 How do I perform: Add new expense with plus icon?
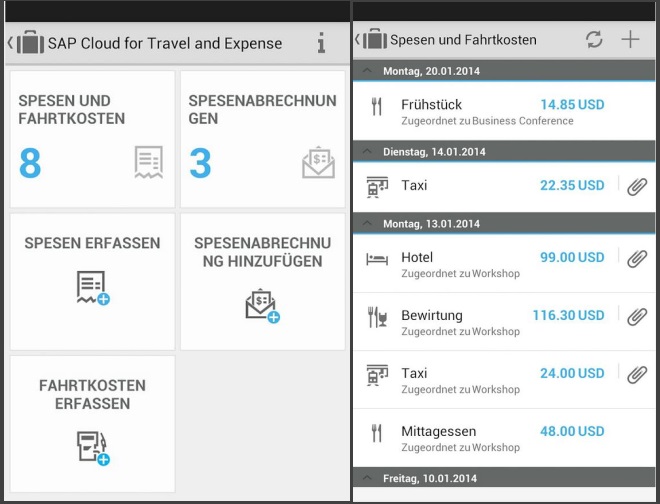pyautogui.click(x=630, y=40)
